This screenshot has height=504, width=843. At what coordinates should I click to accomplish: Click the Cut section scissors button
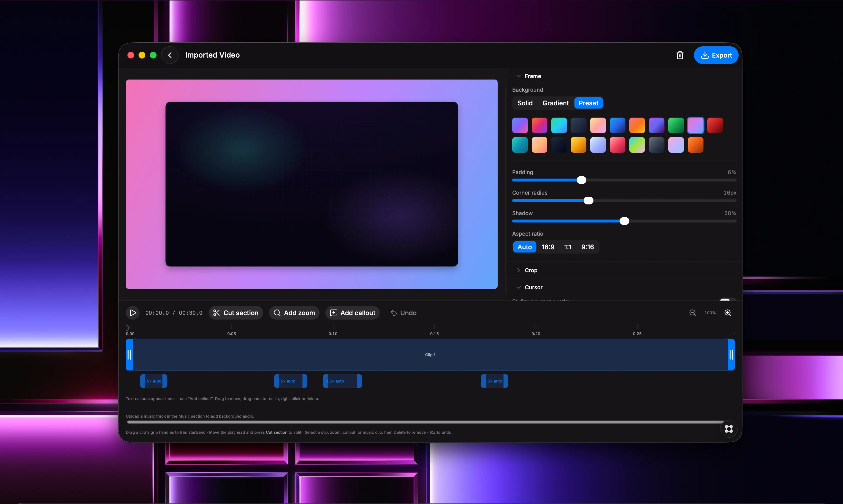coord(236,313)
